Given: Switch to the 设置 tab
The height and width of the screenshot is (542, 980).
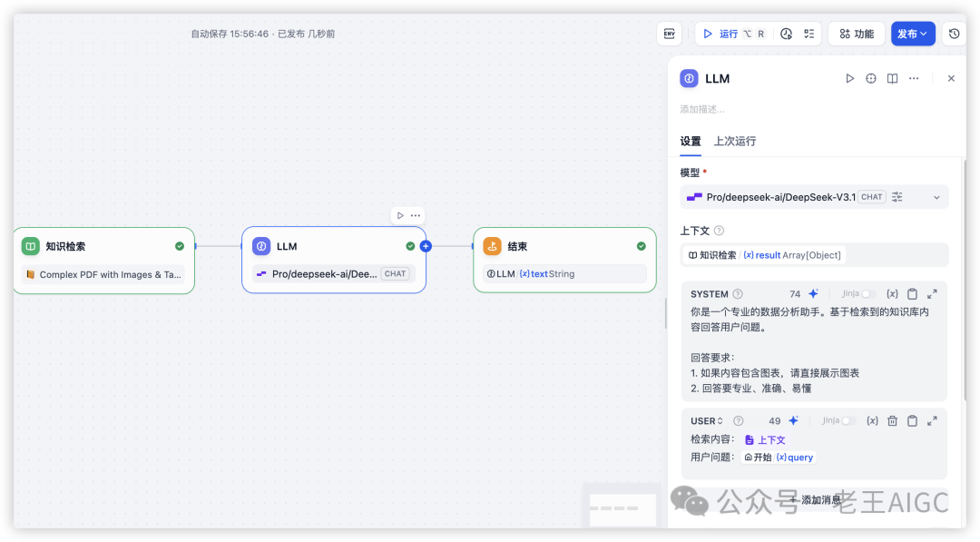Looking at the screenshot, I should [x=690, y=142].
